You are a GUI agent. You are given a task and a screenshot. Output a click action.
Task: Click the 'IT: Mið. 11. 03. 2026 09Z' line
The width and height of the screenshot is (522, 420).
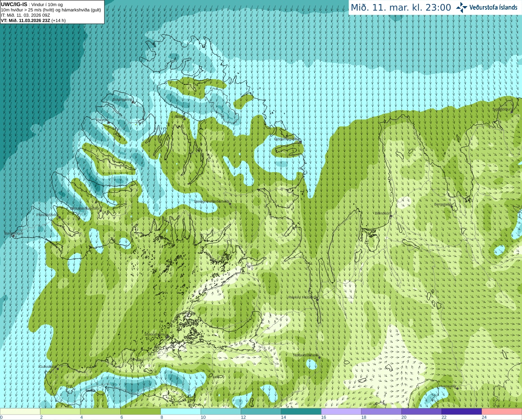point(26,15)
